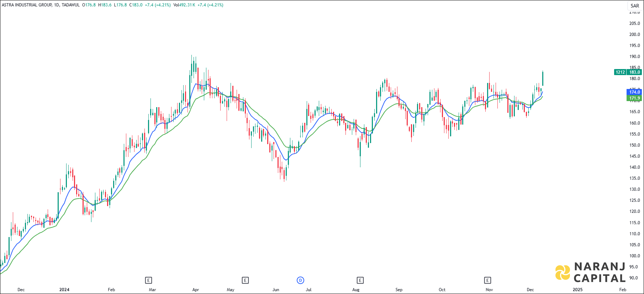Viewport: 644px width, 294px height.
Task: Click the SAR currency label
Action: [635, 6]
